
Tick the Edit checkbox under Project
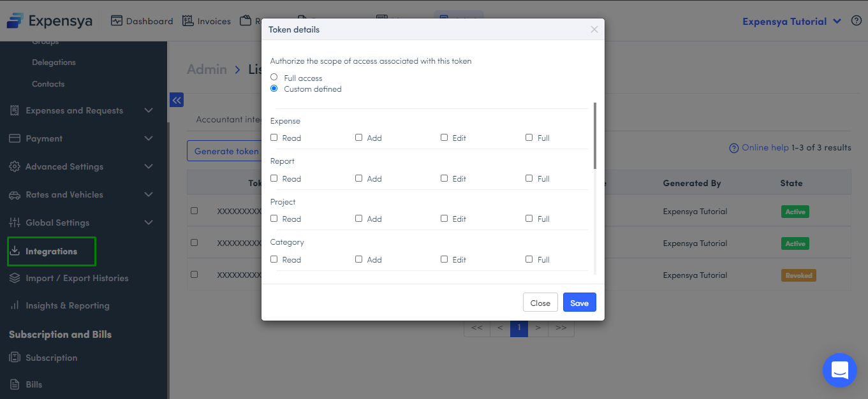pyautogui.click(x=444, y=219)
